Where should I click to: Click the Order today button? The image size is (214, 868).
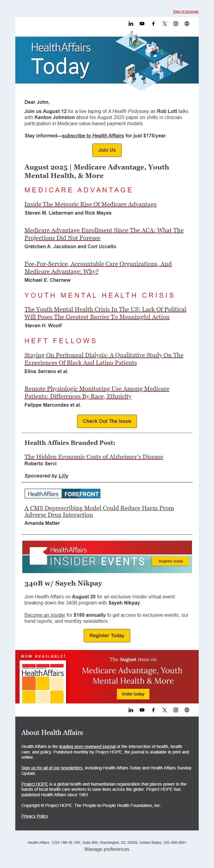133,694
